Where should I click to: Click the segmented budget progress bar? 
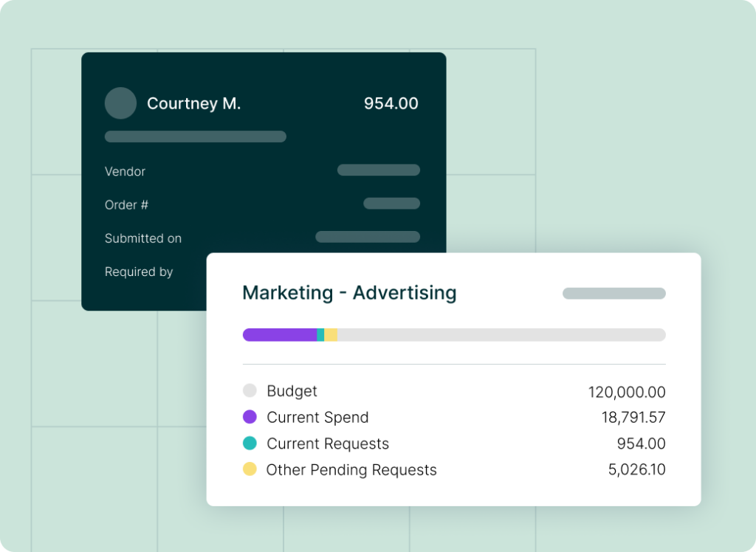(x=453, y=334)
